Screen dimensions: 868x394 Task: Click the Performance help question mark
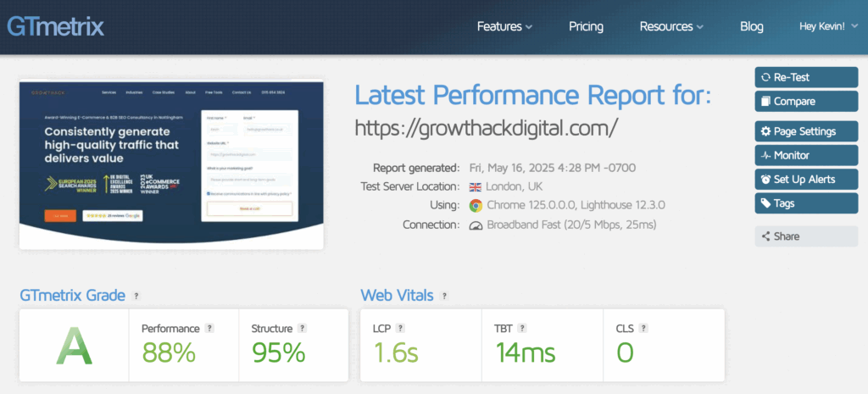click(209, 328)
